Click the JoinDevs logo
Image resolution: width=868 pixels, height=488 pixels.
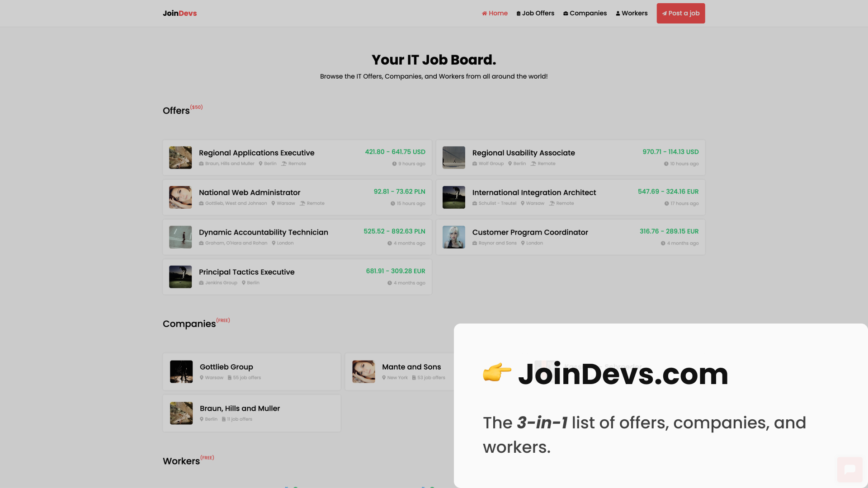click(x=179, y=13)
